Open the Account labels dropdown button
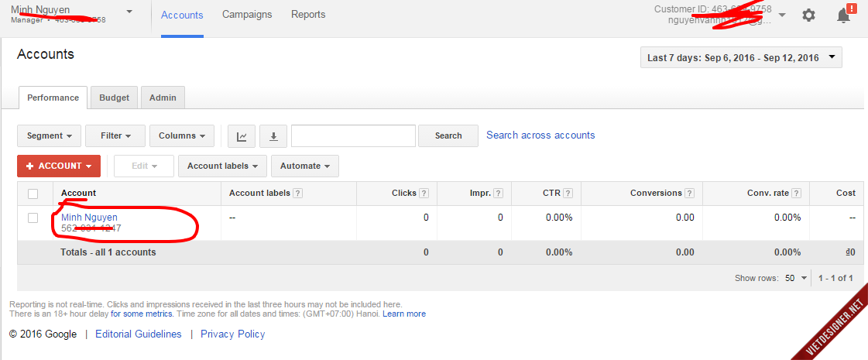868x360 pixels. [x=222, y=166]
